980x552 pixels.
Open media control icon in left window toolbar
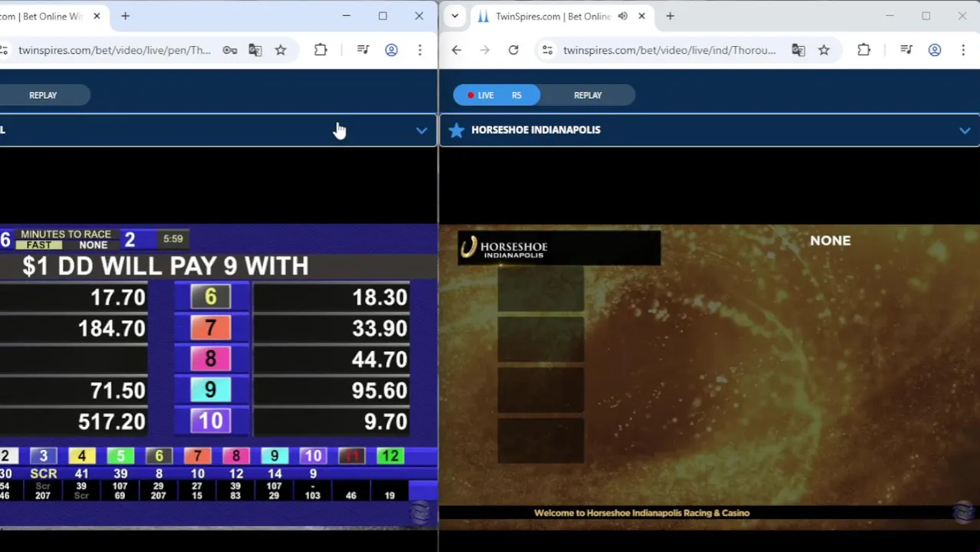click(x=363, y=50)
